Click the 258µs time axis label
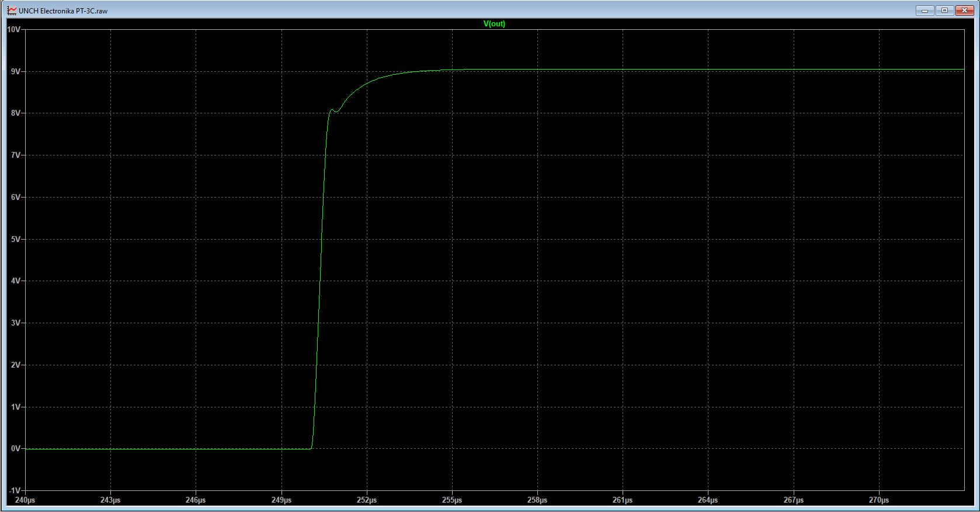 537,500
